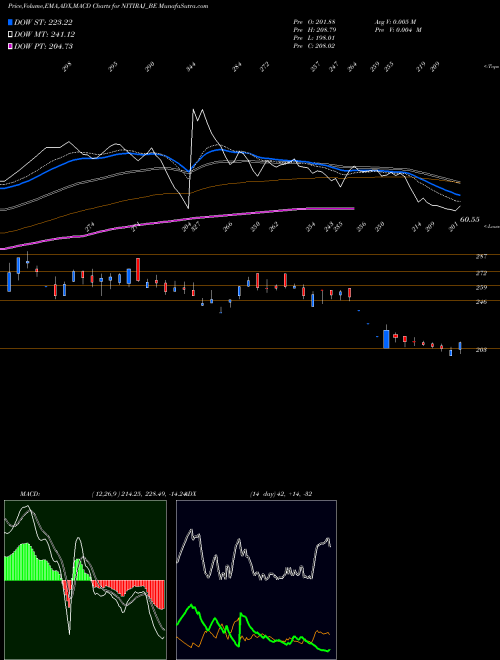This screenshot has height=660, width=500.
Task: Click the 'Pre V: 0.004 M' volume text
Action: (x=398, y=30)
